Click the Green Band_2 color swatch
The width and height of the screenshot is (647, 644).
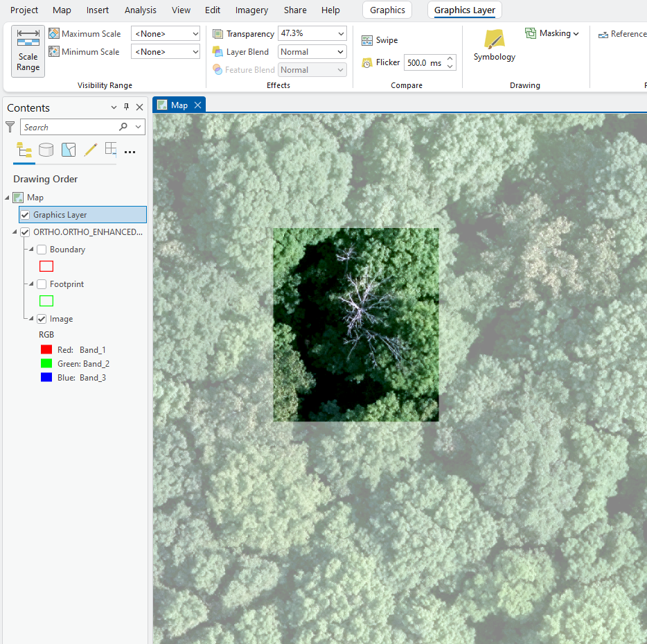point(46,363)
